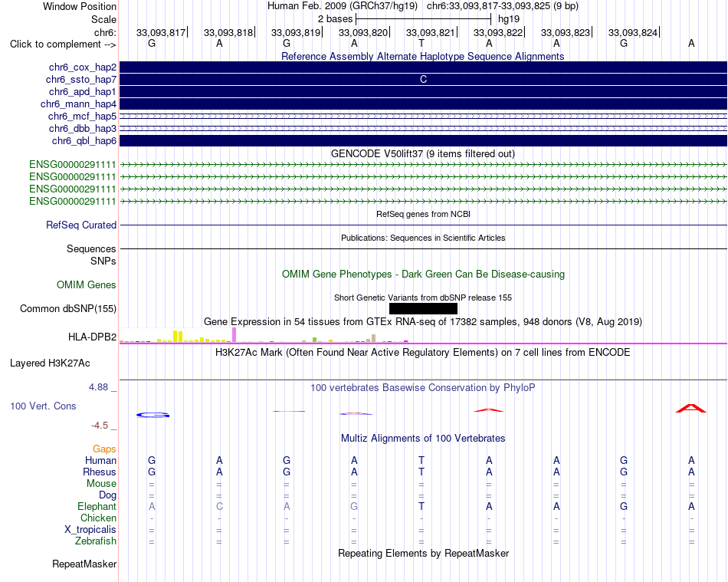This screenshot has width=728, height=582.
Task: Click the X_tropicalis species label
Action: [90, 530]
